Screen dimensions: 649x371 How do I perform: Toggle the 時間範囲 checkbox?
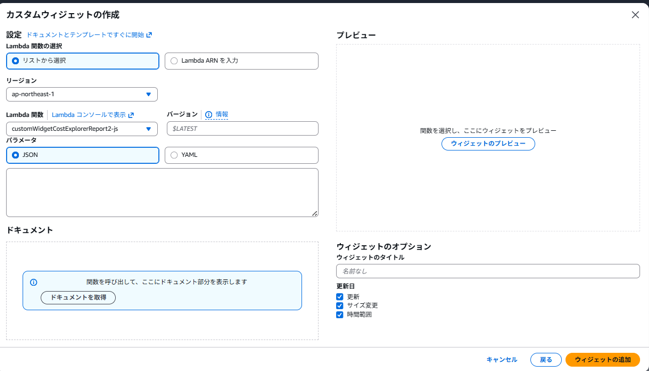click(x=339, y=315)
